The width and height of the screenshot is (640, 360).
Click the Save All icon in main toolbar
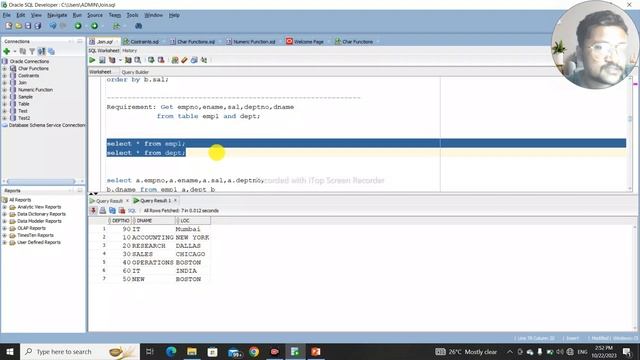(38, 26)
